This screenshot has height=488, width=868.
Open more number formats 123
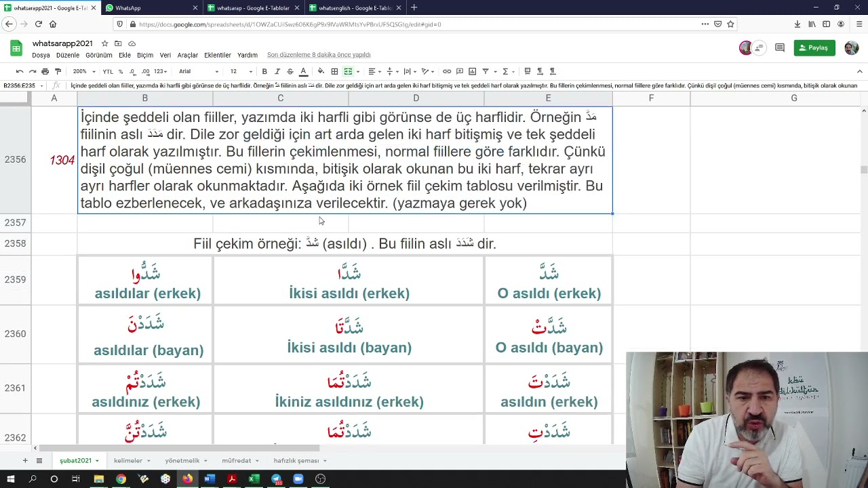pyautogui.click(x=160, y=71)
